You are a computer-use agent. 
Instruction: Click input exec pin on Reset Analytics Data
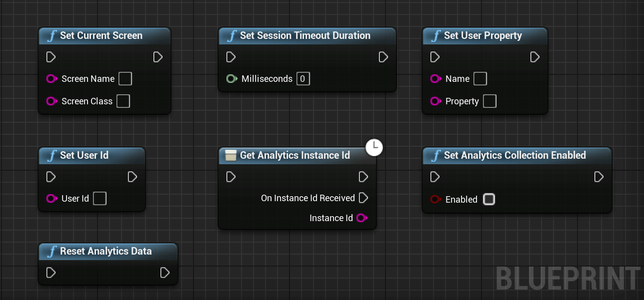pyautogui.click(x=50, y=273)
